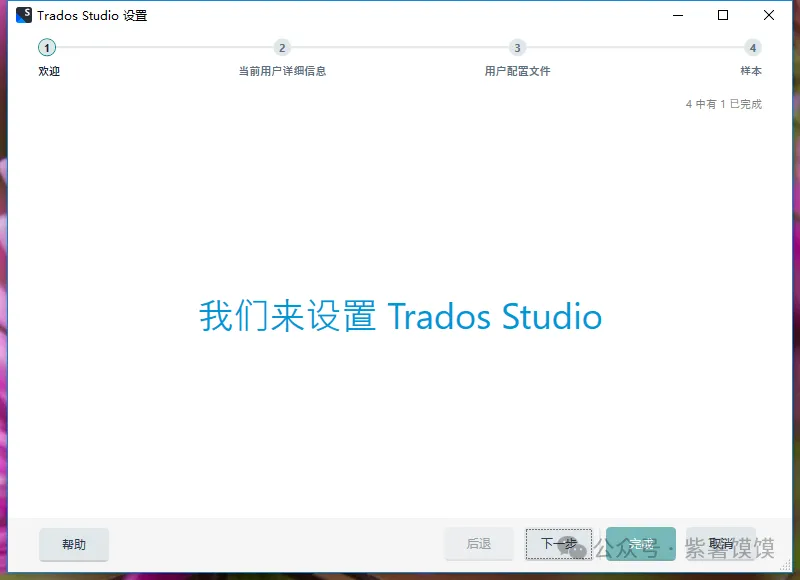The image size is (800, 580).
Task: Switch to the 样本 step label
Action: [x=750, y=71]
